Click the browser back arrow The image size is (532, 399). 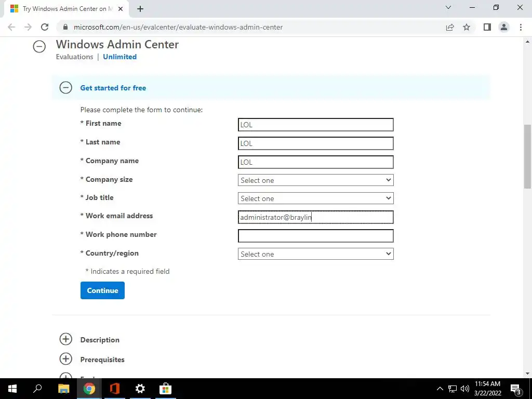(x=11, y=27)
